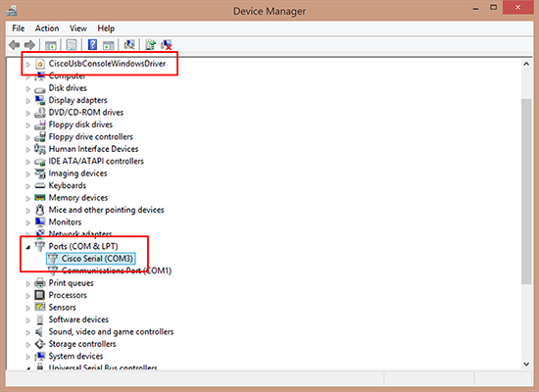Click the Imaging devices camera icon
Screen dimensions: 539x392
pos(40,173)
